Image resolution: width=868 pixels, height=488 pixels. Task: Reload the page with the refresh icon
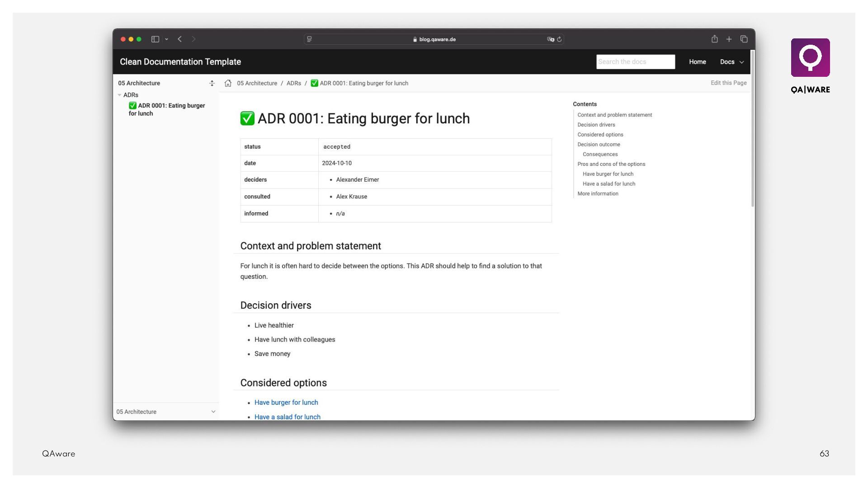[x=560, y=39]
